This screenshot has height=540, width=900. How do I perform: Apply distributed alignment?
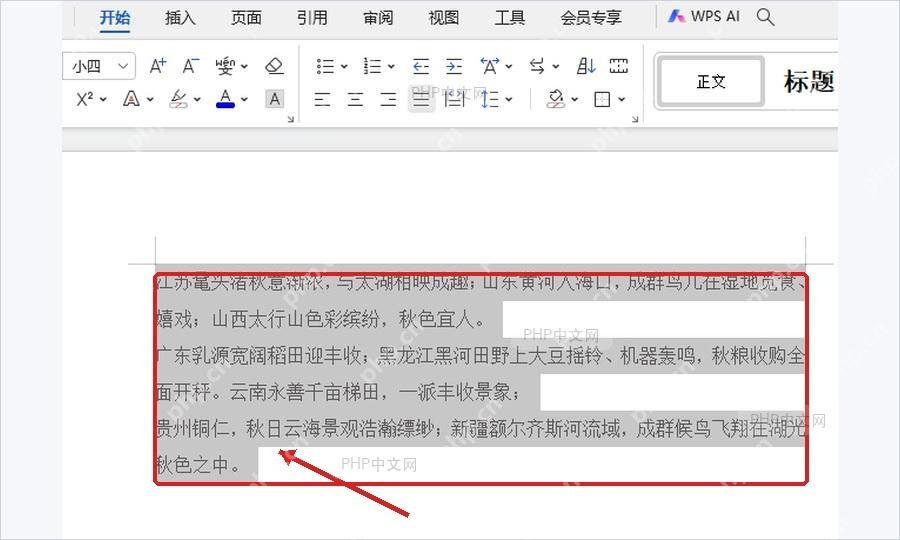(455, 99)
